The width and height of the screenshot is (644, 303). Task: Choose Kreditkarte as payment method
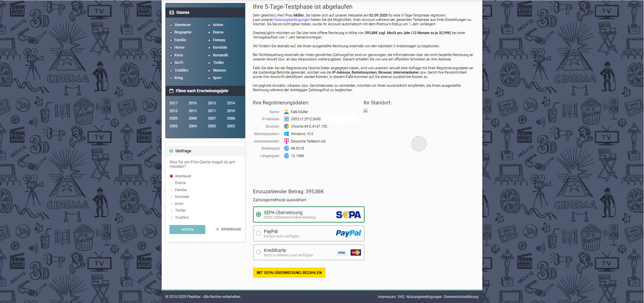(x=259, y=252)
